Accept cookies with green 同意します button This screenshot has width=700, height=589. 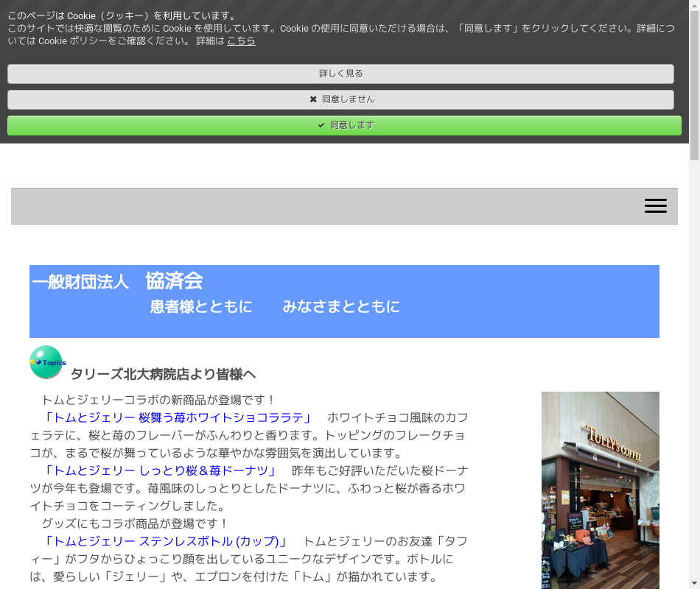pos(344,125)
